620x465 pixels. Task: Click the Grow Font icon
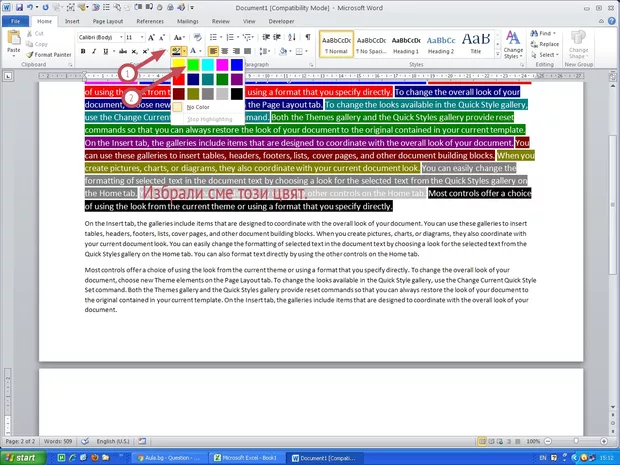point(150,37)
